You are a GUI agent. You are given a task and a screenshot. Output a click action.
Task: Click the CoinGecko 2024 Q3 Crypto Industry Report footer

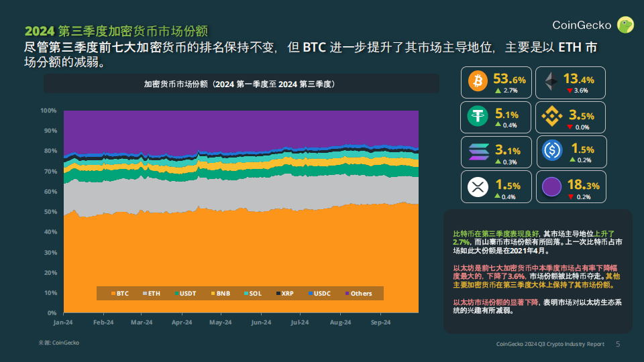click(550, 344)
